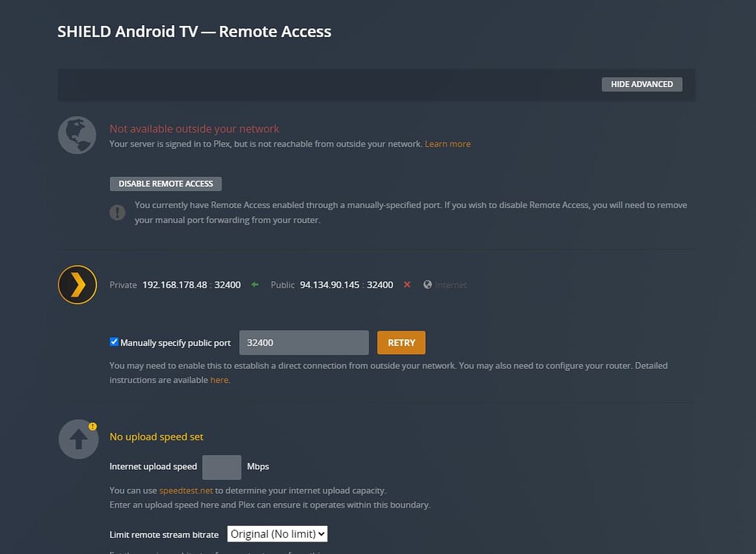Image resolution: width=756 pixels, height=554 pixels.
Task: Click the here link for detailed instructions
Action: click(219, 380)
